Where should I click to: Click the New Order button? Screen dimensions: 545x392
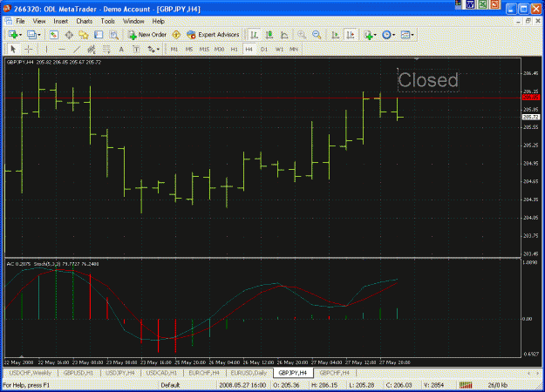coord(147,35)
